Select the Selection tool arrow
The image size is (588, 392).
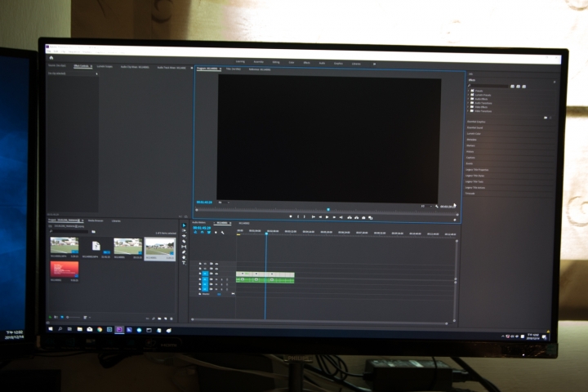[184, 225]
